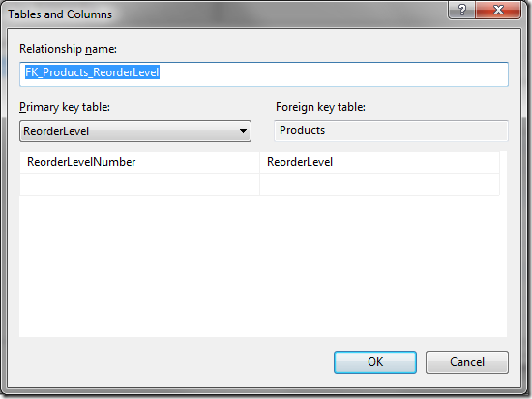Click the highlighted FK_Products_ReorderLevel text
This screenshot has width=532, height=399.
coord(92,72)
